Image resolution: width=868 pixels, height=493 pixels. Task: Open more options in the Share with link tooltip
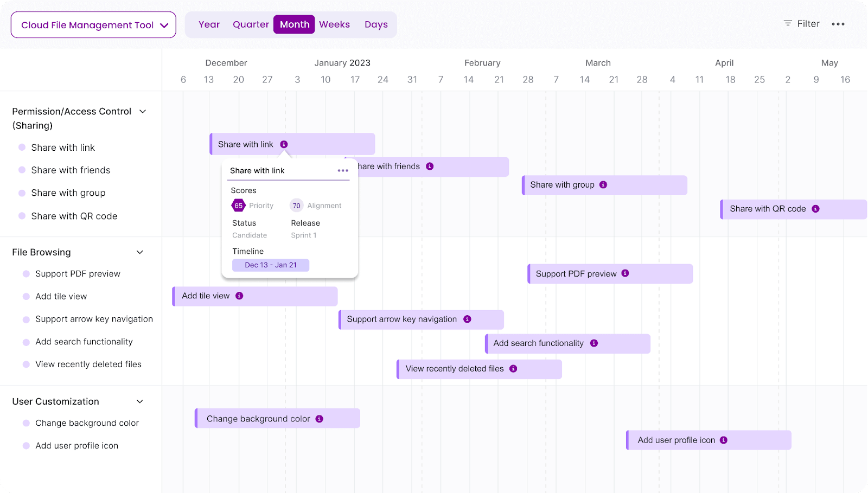click(342, 170)
